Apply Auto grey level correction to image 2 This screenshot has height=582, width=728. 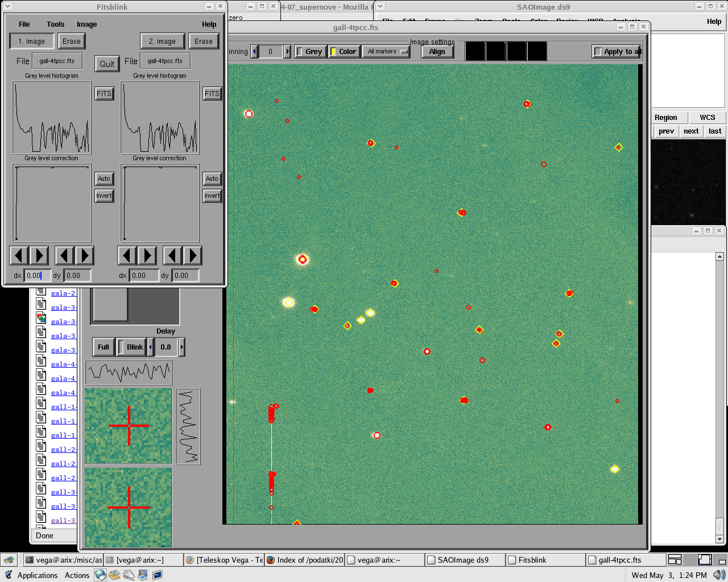pos(212,178)
